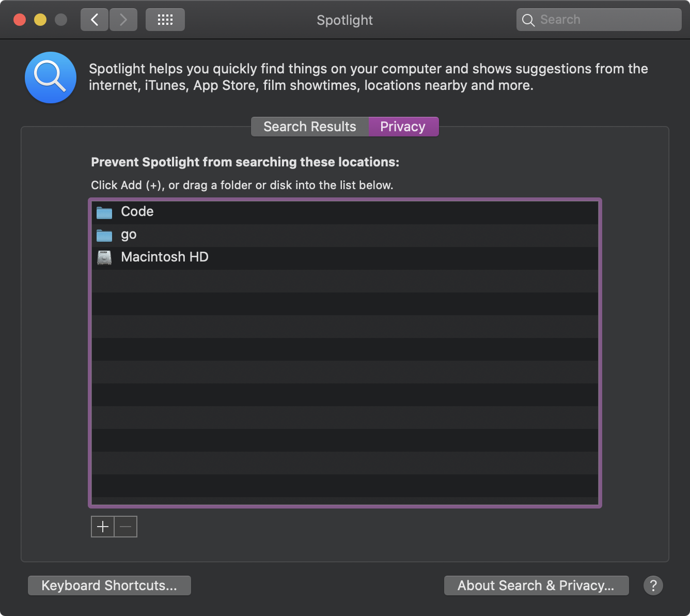Add a location with plus button
This screenshot has width=690, height=616.
pyautogui.click(x=103, y=527)
